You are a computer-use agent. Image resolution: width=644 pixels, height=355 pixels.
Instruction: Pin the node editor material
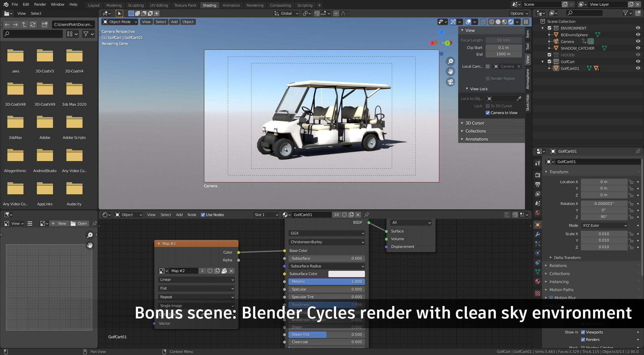367,215
